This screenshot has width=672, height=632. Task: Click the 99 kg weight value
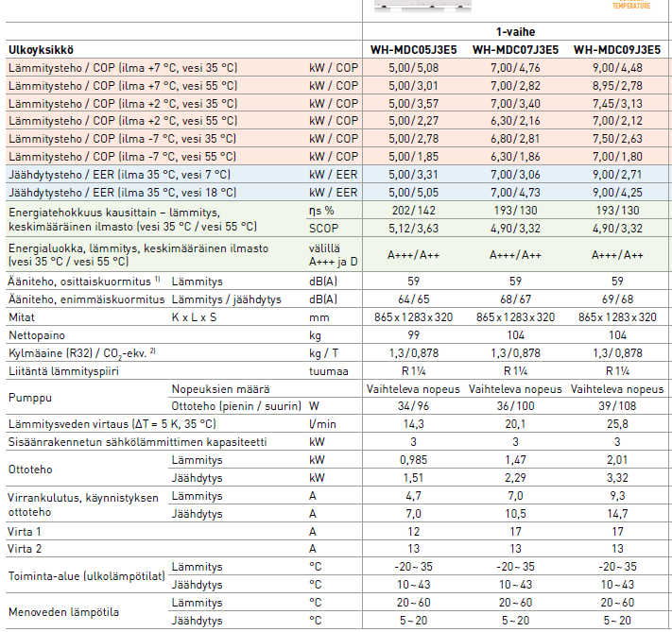point(413,335)
